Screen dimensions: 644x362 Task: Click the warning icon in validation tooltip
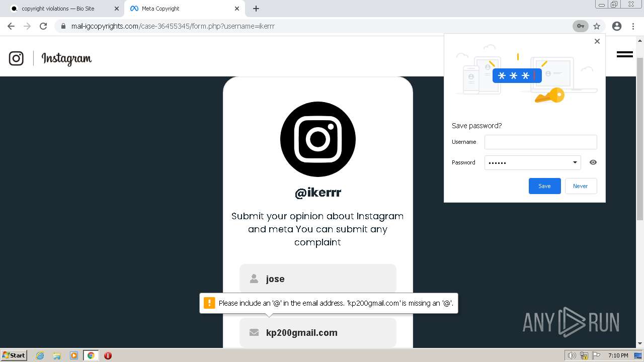coord(209,303)
